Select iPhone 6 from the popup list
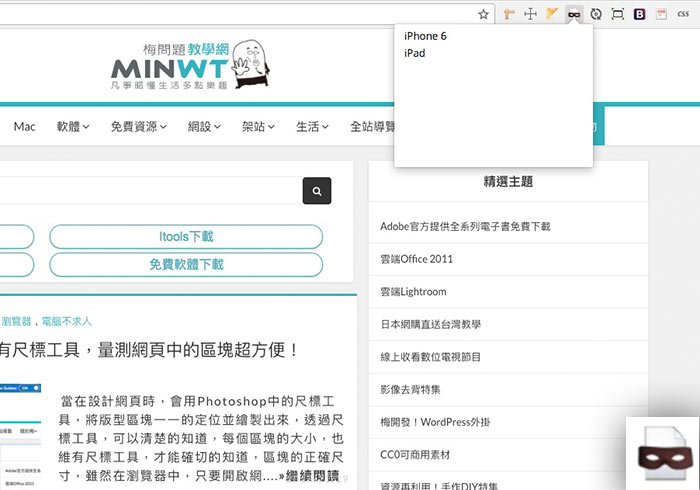 point(425,36)
